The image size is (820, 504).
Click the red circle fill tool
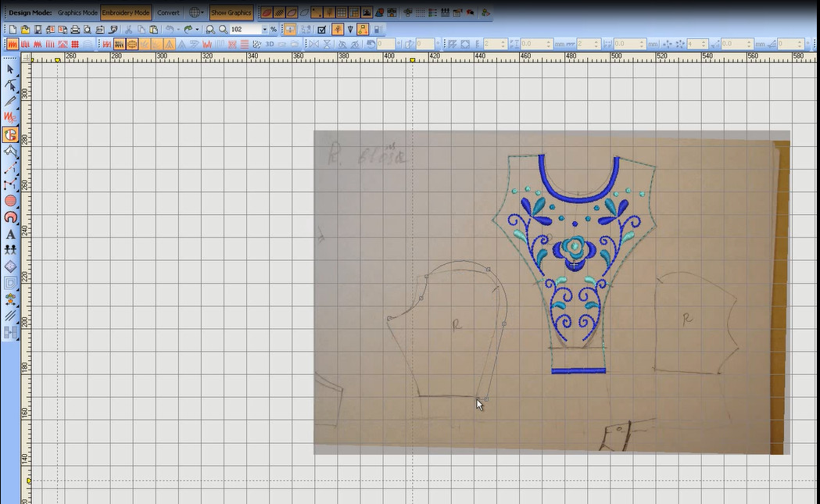(x=10, y=201)
